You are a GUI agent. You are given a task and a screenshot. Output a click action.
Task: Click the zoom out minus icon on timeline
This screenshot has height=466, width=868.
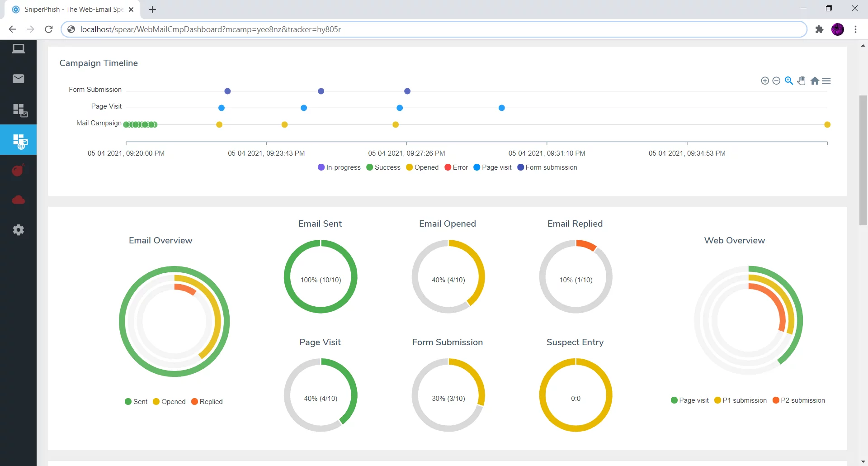pyautogui.click(x=776, y=81)
